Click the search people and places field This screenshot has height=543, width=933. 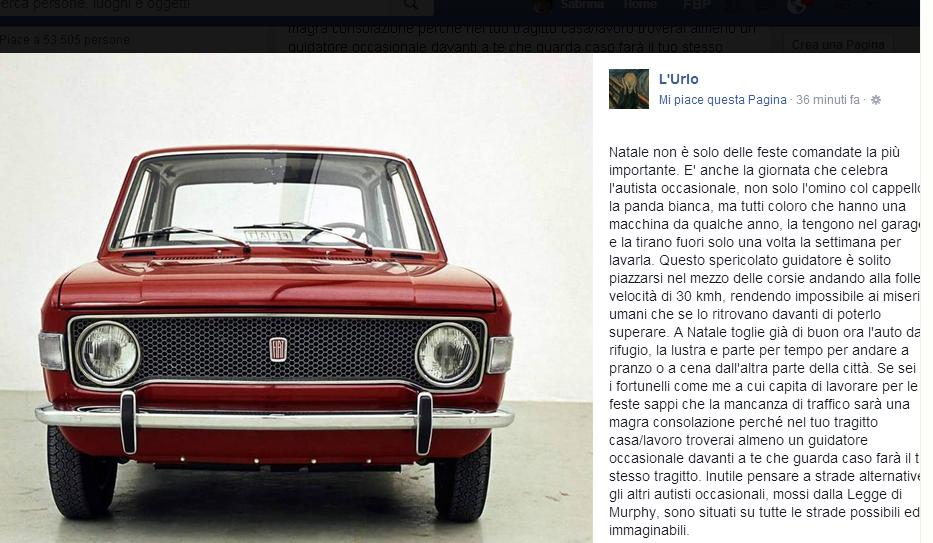pyautogui.click(x=202, y=5)
